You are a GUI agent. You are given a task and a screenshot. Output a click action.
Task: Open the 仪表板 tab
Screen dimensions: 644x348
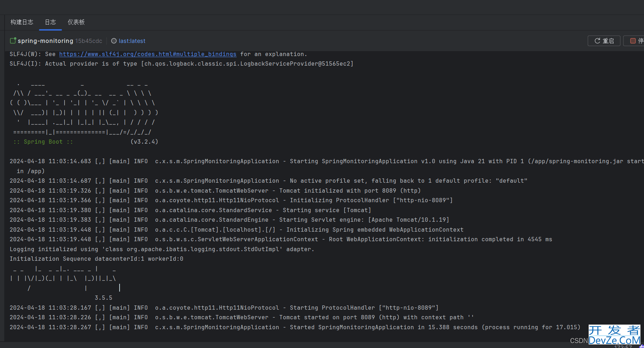point(76,22)
